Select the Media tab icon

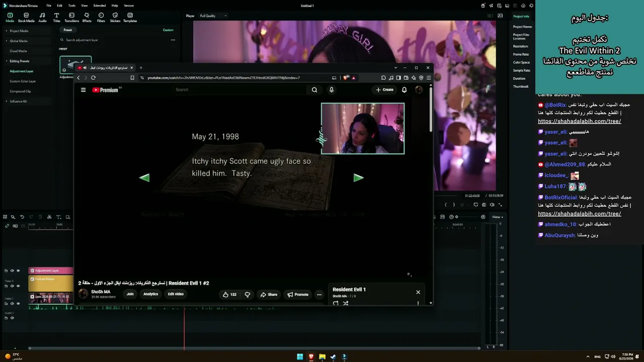10,18
